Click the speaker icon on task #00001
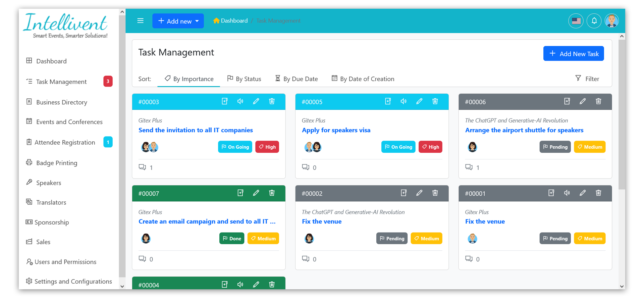This screenshot has width=644, height=298. (x=567, y=193)
